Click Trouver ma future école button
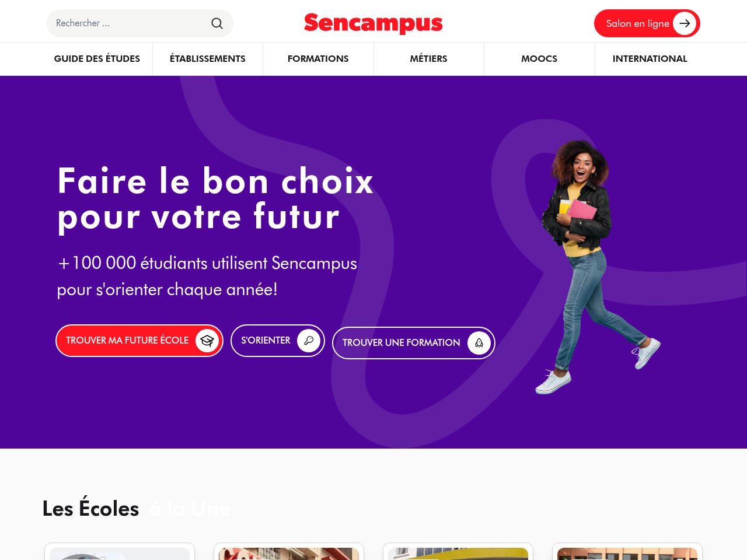747x560 pixels. 127,341
